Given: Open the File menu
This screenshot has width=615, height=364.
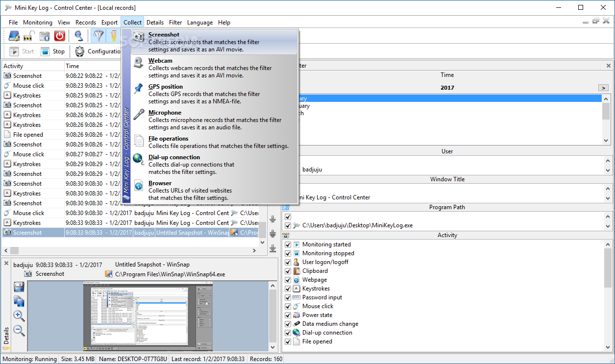Looking at the screenshot, I should coord(13,23).
